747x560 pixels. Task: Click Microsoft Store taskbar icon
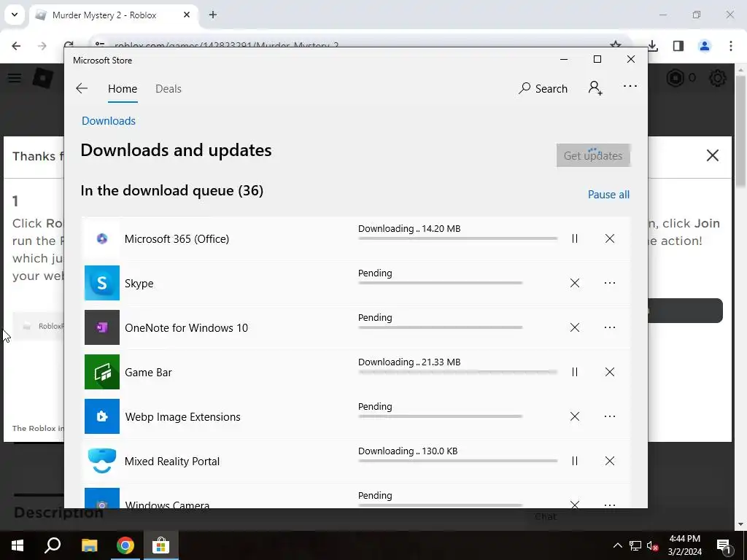[x=161, y=545]
